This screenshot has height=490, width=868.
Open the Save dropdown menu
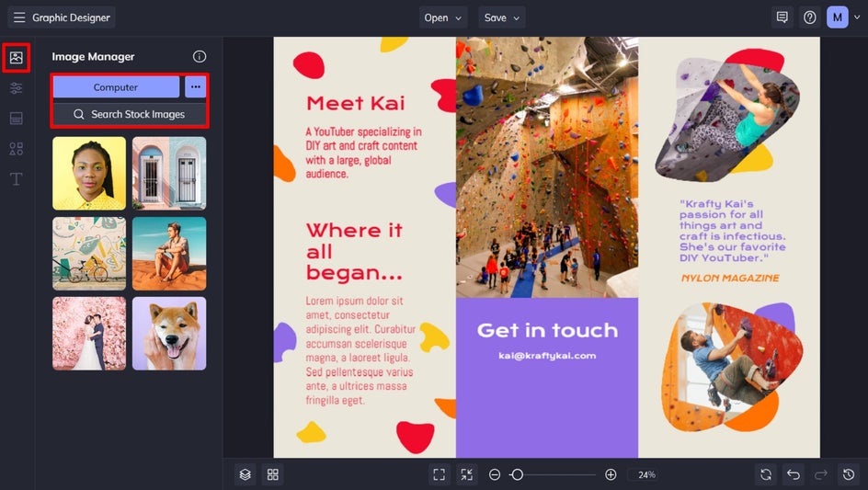(501, 17)
